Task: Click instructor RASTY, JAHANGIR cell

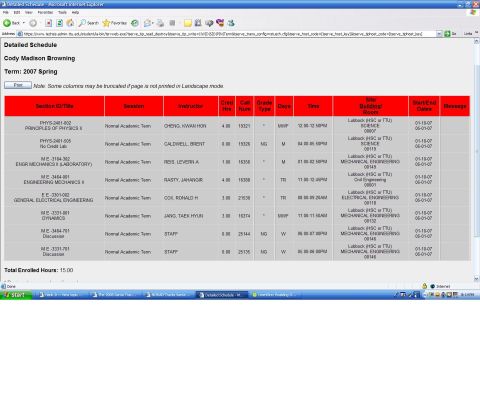Action: coord(191,180)
